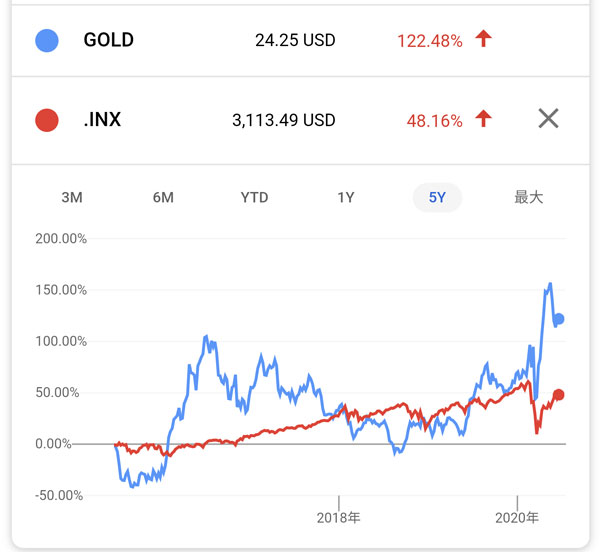Show year-to-date with the YTD tab
This screenshot has width=600, height=552.
[x=254, y=197]
